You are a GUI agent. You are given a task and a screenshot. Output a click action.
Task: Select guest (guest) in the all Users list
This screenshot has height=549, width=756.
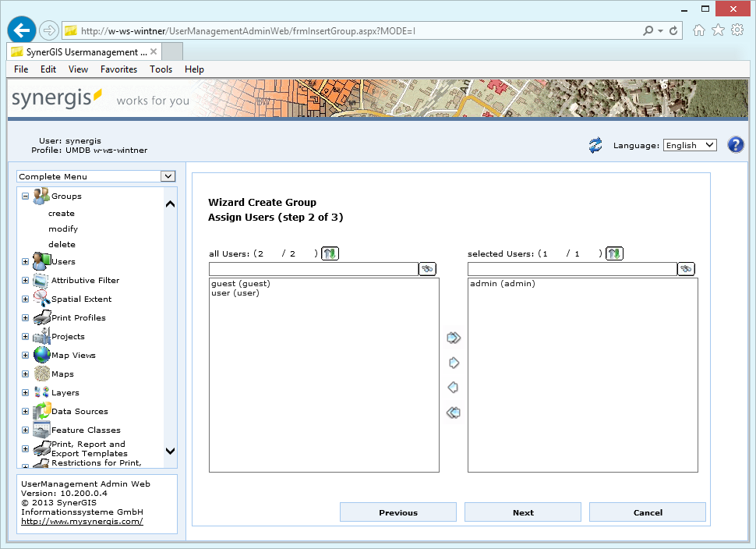240,284
